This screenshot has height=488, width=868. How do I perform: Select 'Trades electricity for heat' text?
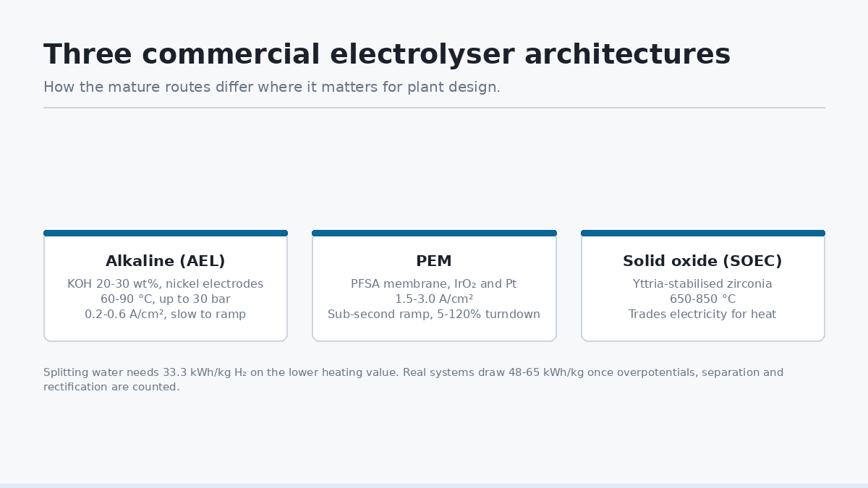[x=702, y=314]
